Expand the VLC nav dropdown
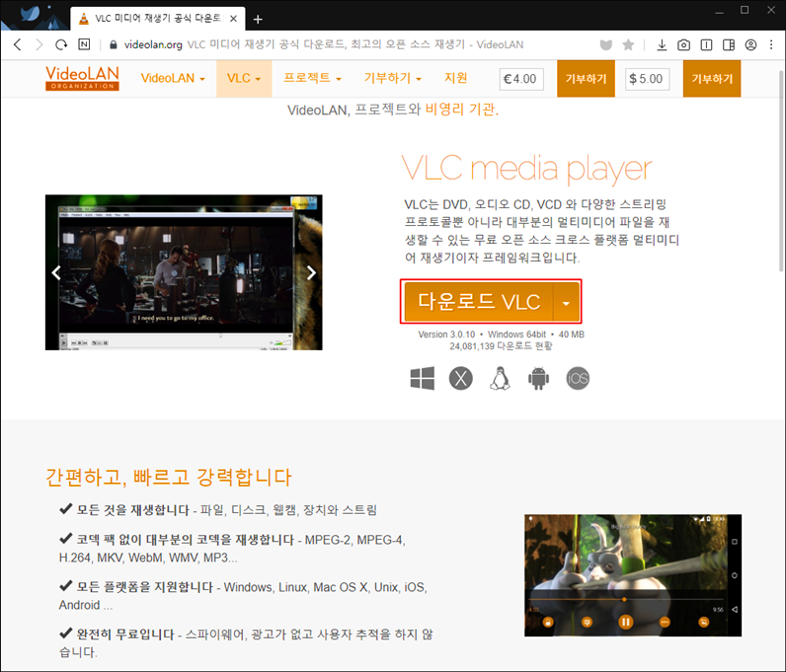This screenshot has height=672, width=786. 244,78
